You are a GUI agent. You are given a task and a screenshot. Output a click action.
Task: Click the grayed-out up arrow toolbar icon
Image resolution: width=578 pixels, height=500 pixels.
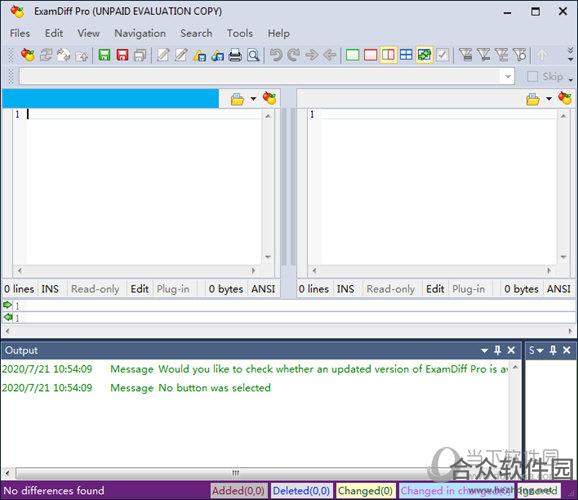542,55
